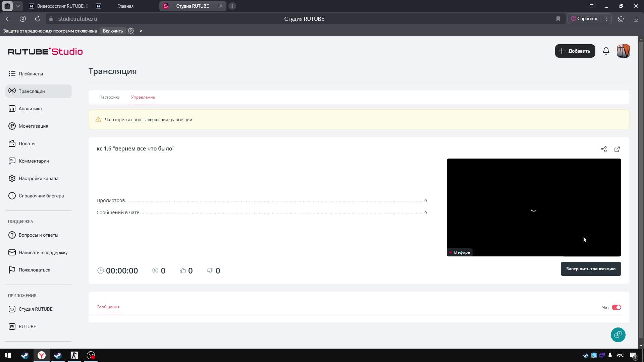Open Yandex Browser in taskbar
This screenshot has width=644, height=362.
tap(42, 355)
